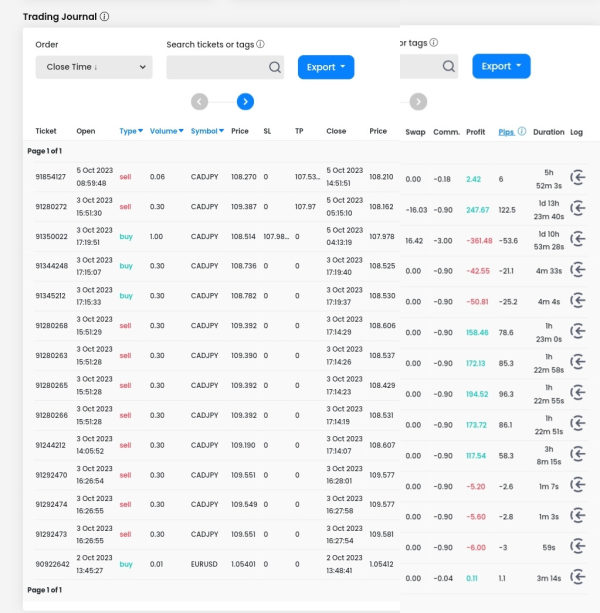The height and width of the screenshot is (613, 600).
Task: Click the grey previous page arrow
Action: coord(199,102)
